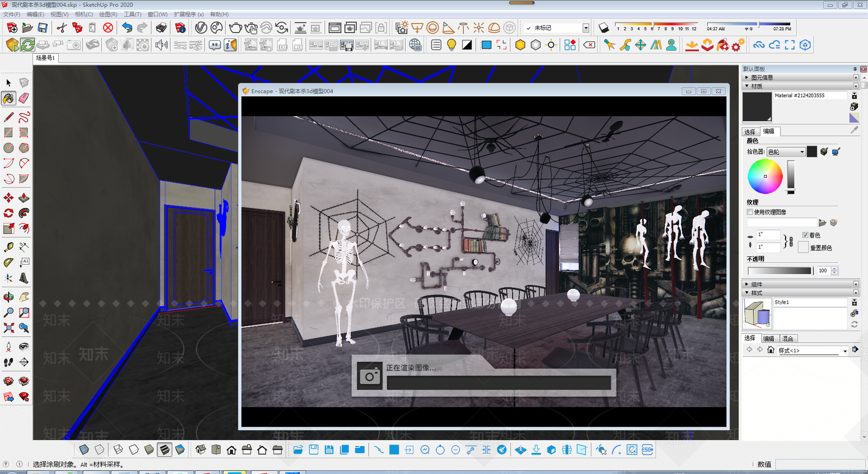
Task: Open the 拾色器 色轮 dropdown
Action: click(x=786, y=152)
